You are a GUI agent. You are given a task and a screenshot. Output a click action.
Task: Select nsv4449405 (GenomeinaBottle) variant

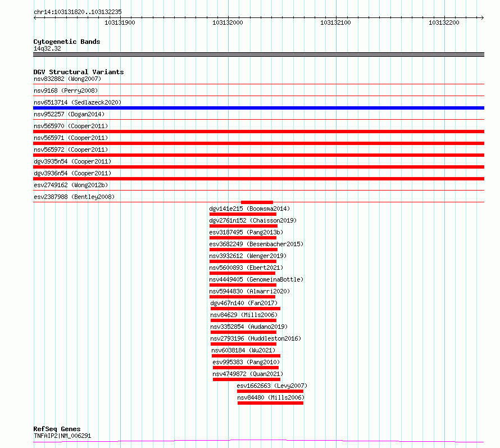click(256, 279)
